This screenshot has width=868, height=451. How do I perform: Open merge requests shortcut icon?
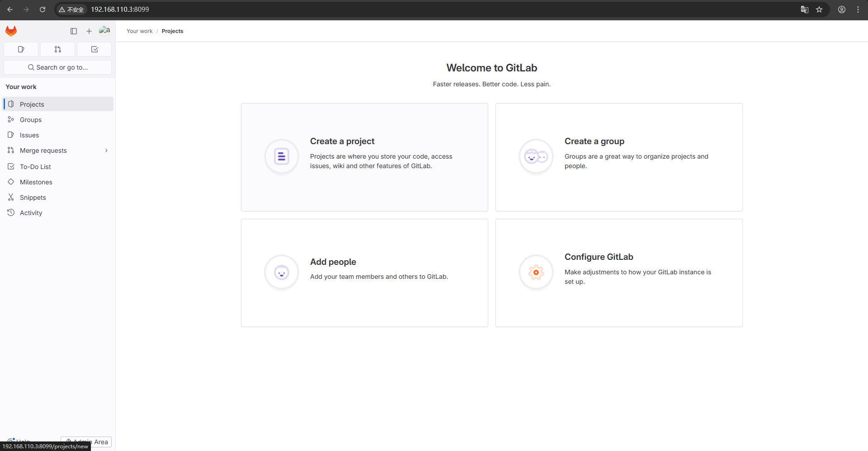[x=58, y=49]
